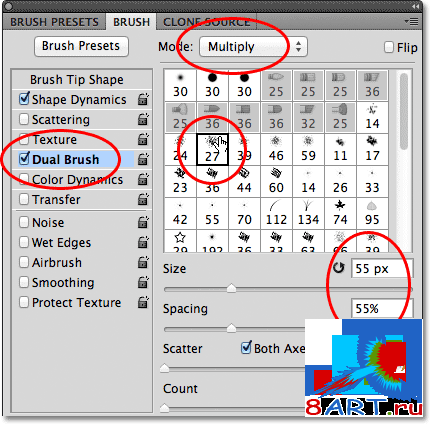Collapse the panel with double arrows
Image resolution: width=430 pixels, height=424 pixels.
[415, 6]
